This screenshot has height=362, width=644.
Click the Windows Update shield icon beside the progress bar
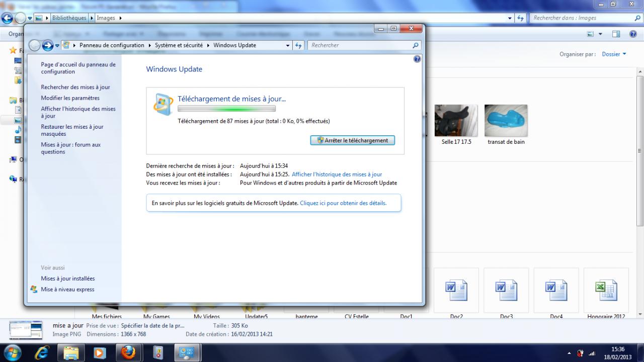pyautogui.click(x=163, y=105)
